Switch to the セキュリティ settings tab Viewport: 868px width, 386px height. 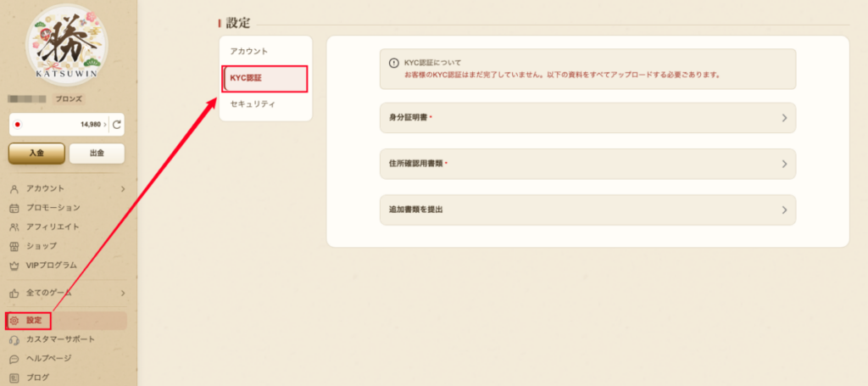coord(265,104)
